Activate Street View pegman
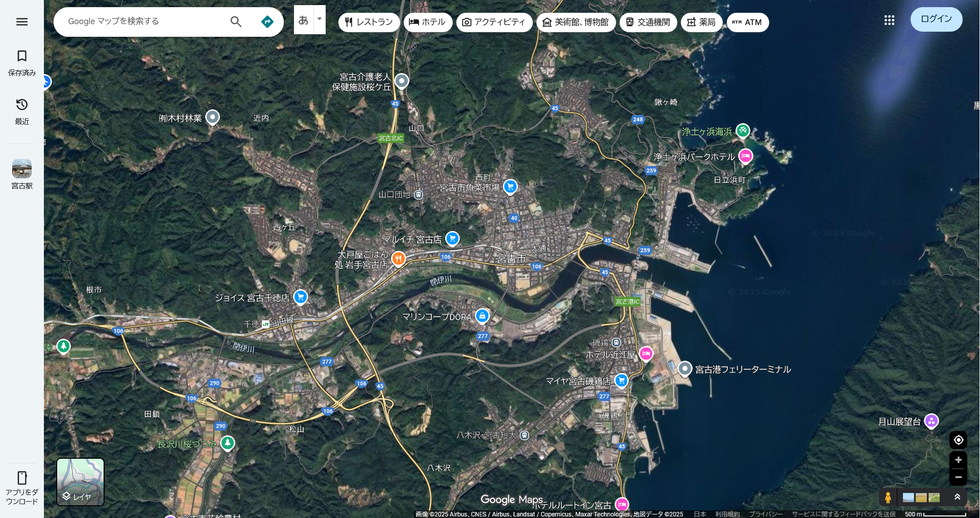 [x=888, y=497]
